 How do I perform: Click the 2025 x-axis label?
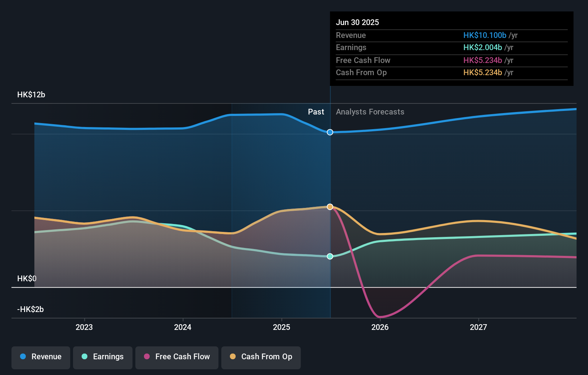point(281,327)
